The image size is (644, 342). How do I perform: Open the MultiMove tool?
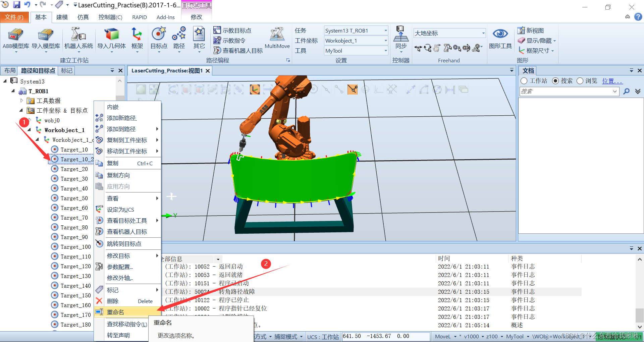(x=277, y=38)
